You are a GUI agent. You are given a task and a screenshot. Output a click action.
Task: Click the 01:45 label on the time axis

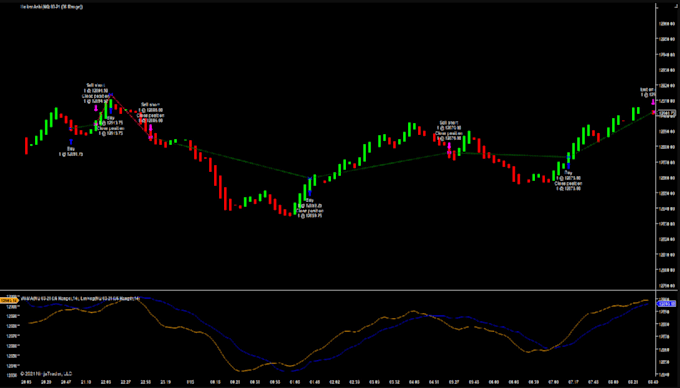pos(314,382)
